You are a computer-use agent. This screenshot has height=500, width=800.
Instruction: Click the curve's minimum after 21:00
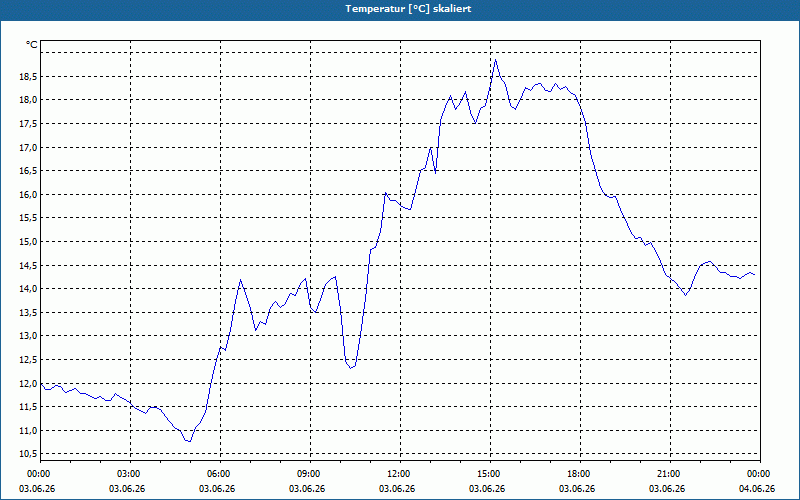(686, 295)
